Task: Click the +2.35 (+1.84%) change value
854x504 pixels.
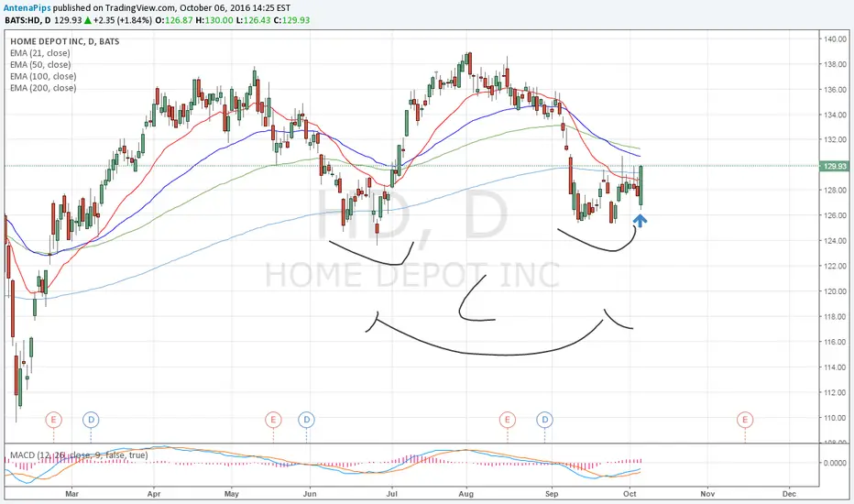Action: 123,20
